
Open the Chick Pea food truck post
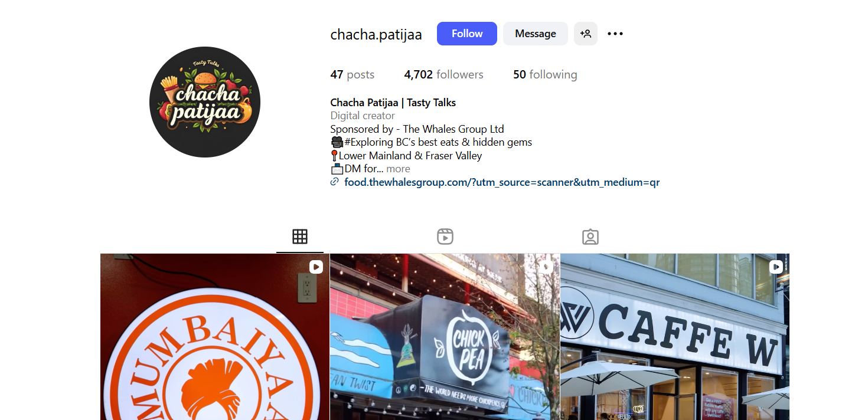pos(445,337)
